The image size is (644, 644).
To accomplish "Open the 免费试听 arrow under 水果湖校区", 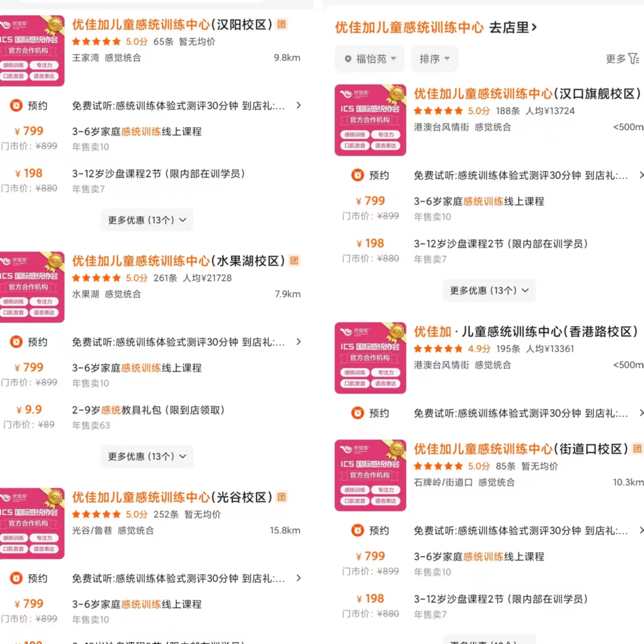I will pos(298,342).
